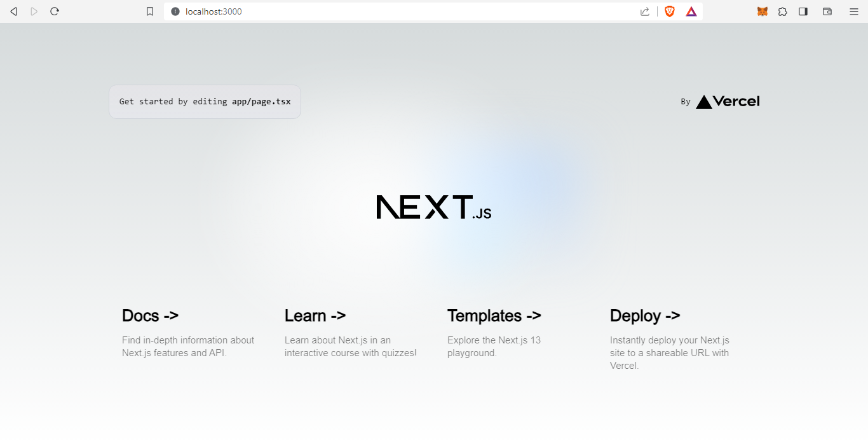Open Brave Shields lion icon
The height and width of the screenshot is (442, 868).
pos(670,11)
